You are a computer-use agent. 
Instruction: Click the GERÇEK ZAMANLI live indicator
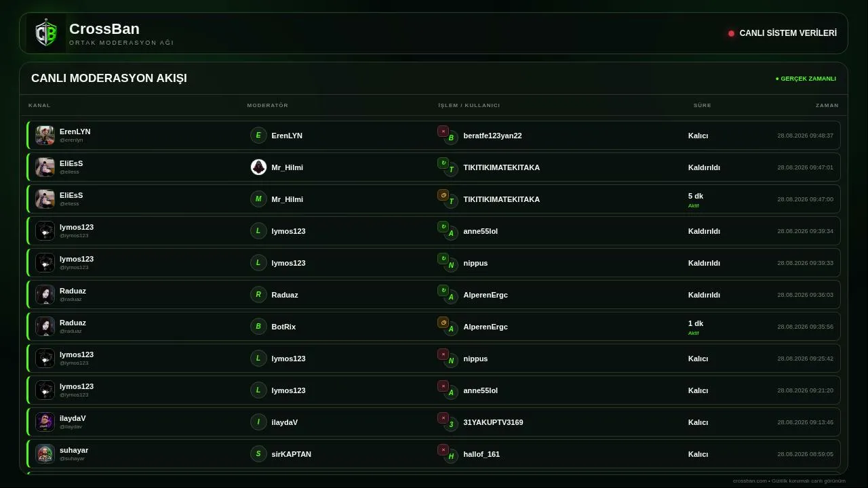point(806,79)
